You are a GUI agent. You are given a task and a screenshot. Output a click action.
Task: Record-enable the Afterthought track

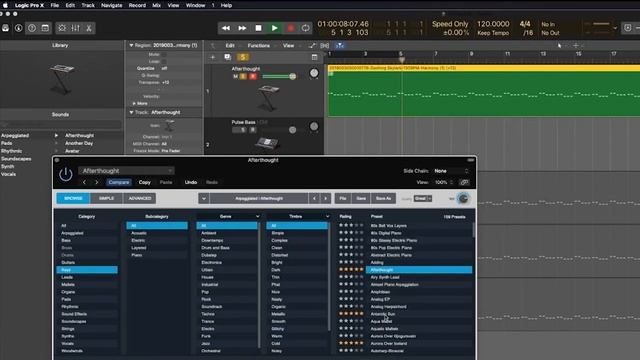coord(253,76)
